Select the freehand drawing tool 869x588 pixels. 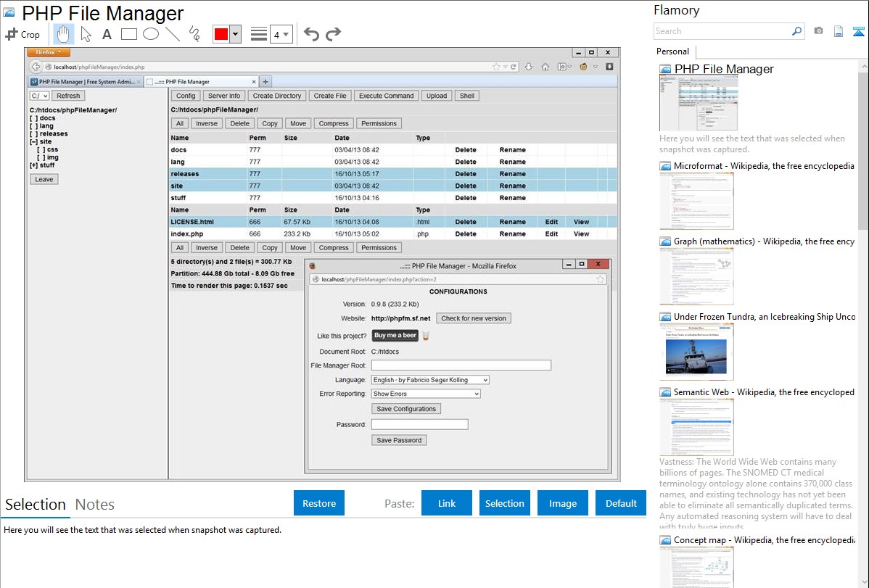pos(194,34)
